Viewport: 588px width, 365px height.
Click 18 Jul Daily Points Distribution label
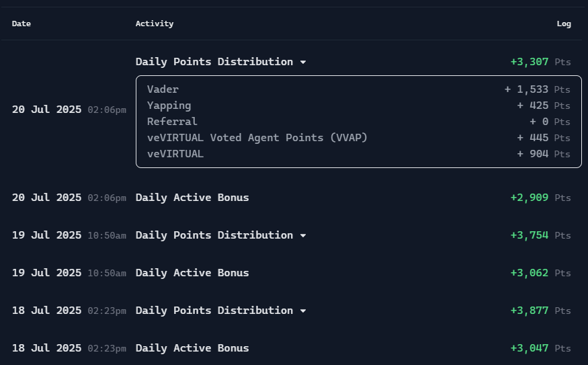coord(214,311)
